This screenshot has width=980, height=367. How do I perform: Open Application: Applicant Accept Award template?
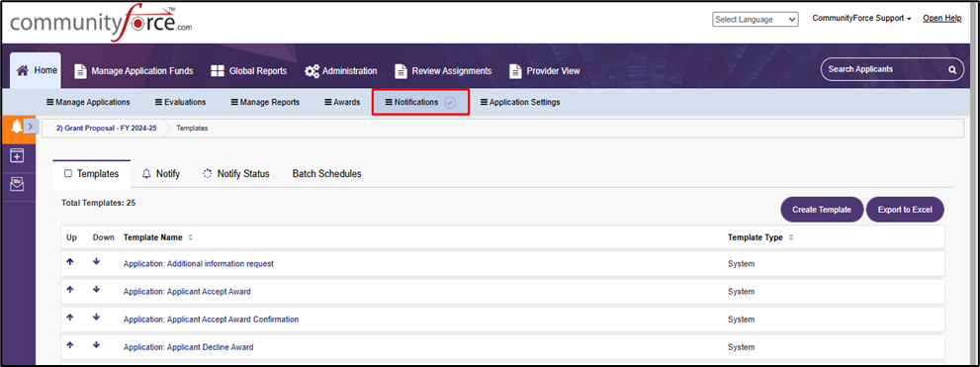tap(187, 292)
